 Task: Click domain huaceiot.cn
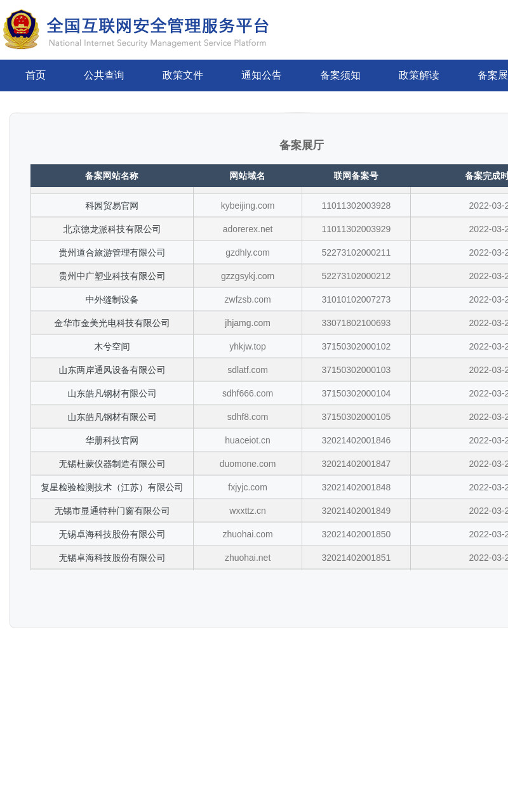pyautogui.click(x=248, y=440)
